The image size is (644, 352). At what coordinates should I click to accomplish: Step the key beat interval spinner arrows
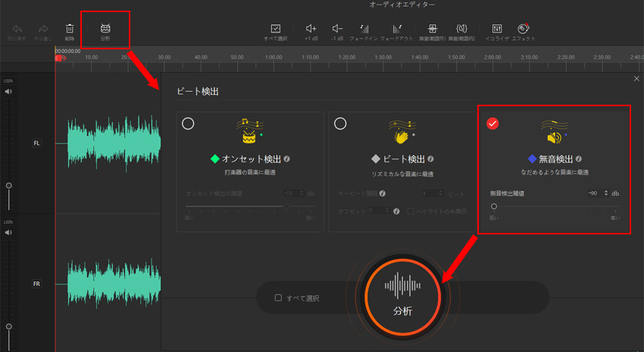tap(441, 193)
